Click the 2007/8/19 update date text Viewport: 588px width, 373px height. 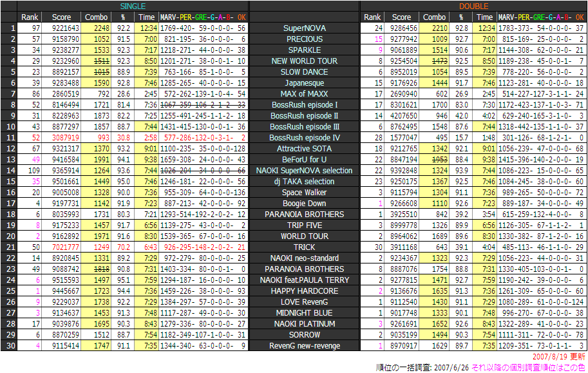[559, 357]
